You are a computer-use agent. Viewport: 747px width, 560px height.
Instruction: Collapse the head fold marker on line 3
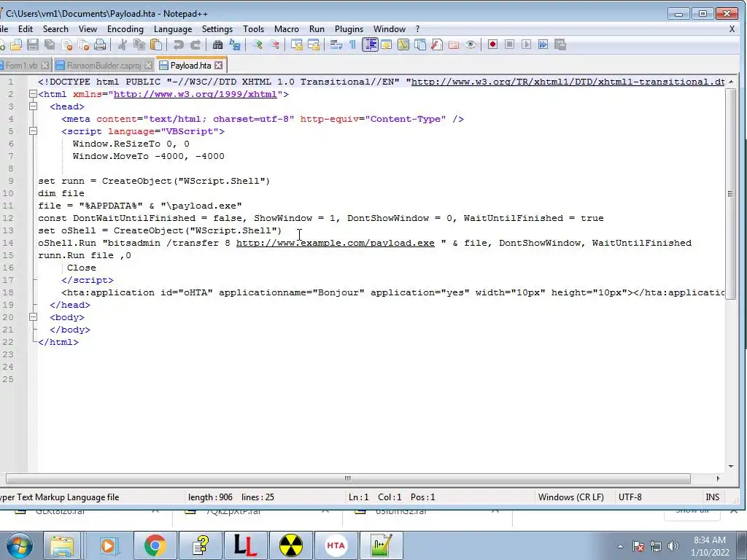[x=33, y=106]
